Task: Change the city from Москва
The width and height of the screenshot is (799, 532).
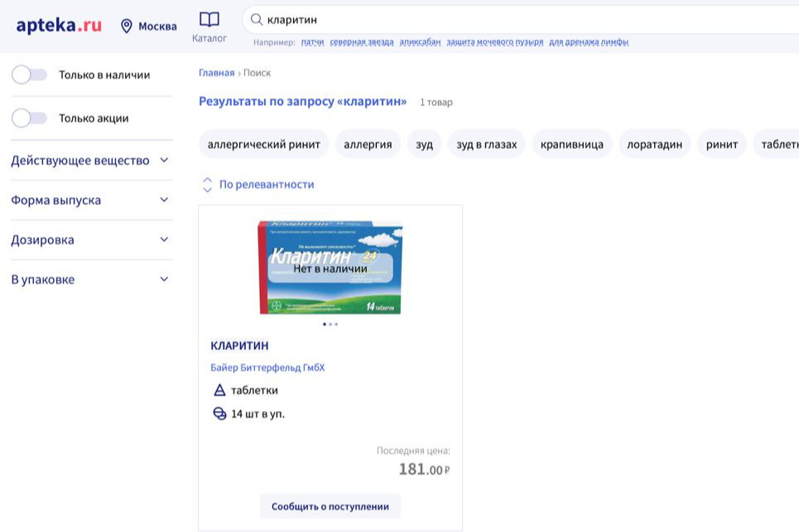Action: (x=157, y=26)
